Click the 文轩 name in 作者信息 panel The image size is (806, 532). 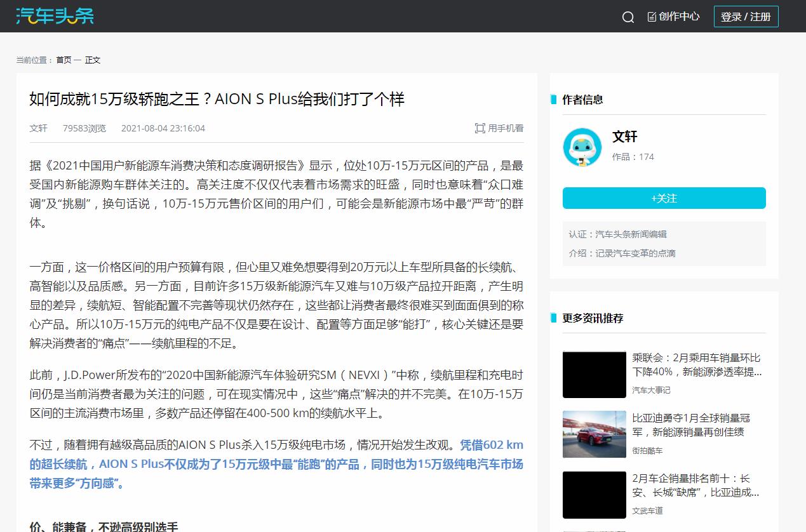[625, 136]
